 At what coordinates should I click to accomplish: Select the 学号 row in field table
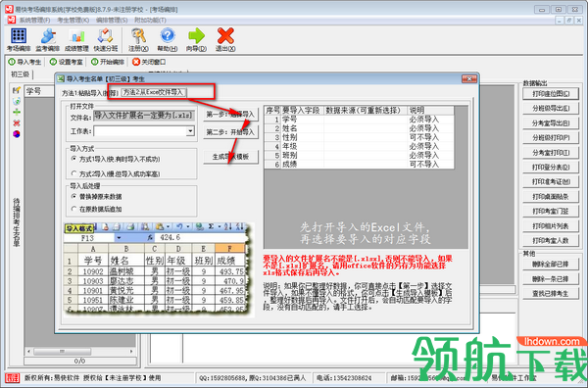pos(359,120)
